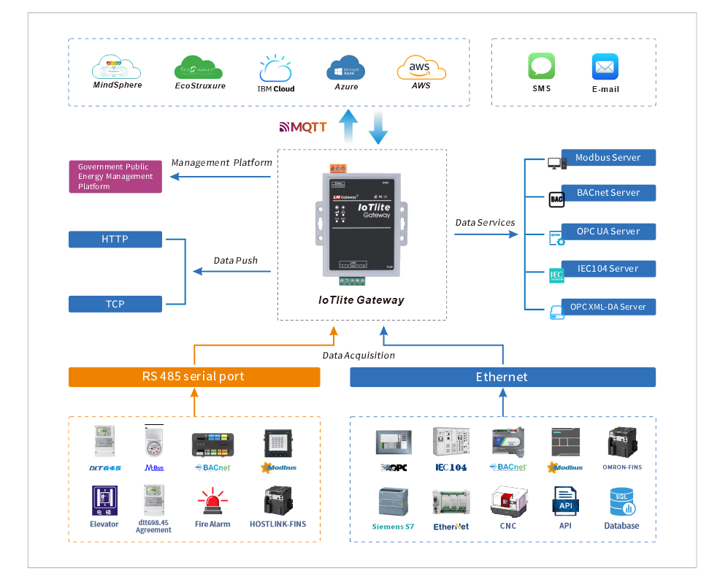Click the IBM Cloud icon
The image size is (728, 582).
coord(275,69)
